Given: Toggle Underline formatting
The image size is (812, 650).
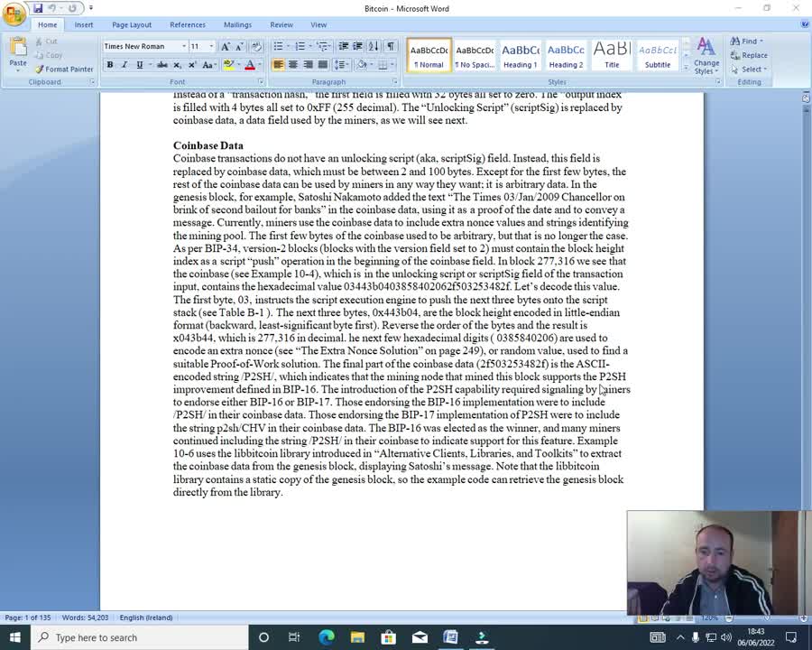Looking at the screenshot, I should 139,65.
